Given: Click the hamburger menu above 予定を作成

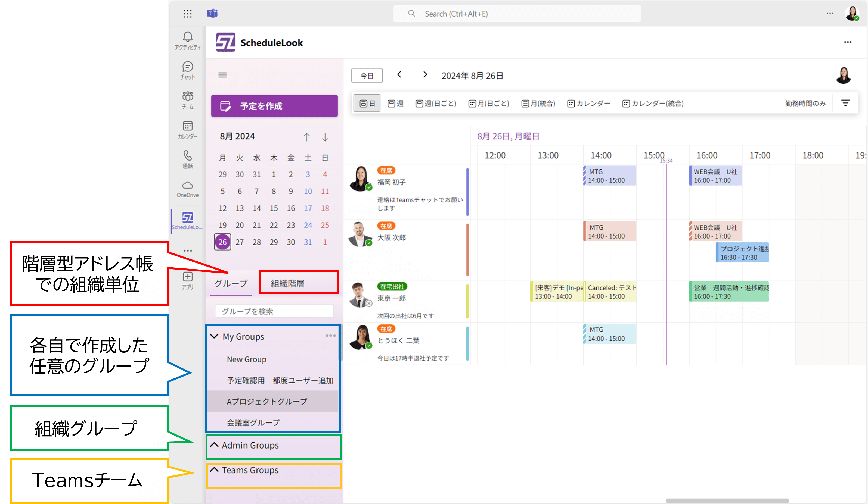Looking at the screenshot, I should pos(222,75).
